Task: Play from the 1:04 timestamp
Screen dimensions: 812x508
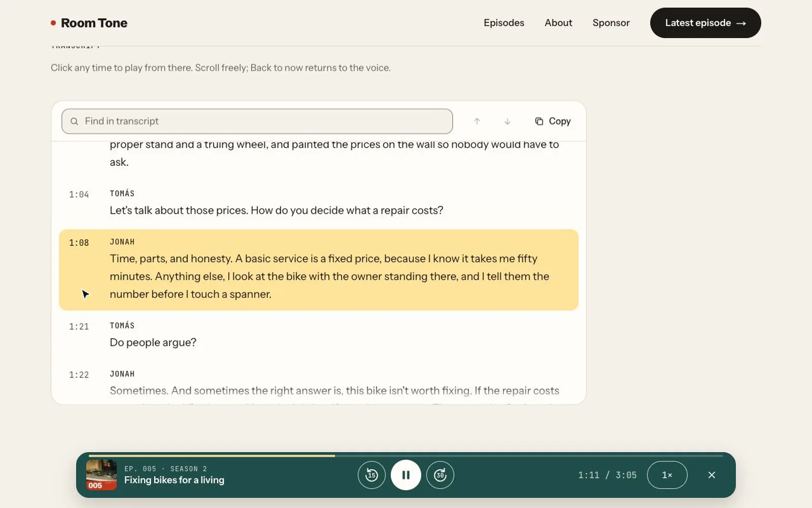Action: [x=79, y=195]
